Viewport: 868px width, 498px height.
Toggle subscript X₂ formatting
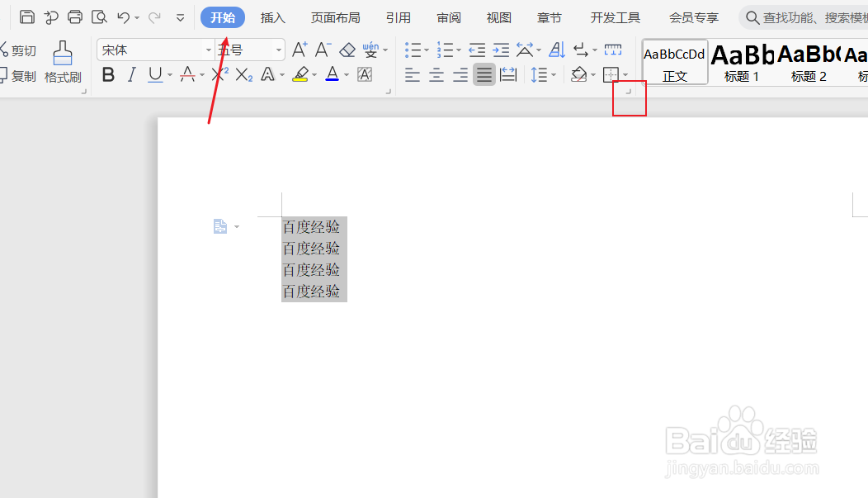(x=244, y=74)
